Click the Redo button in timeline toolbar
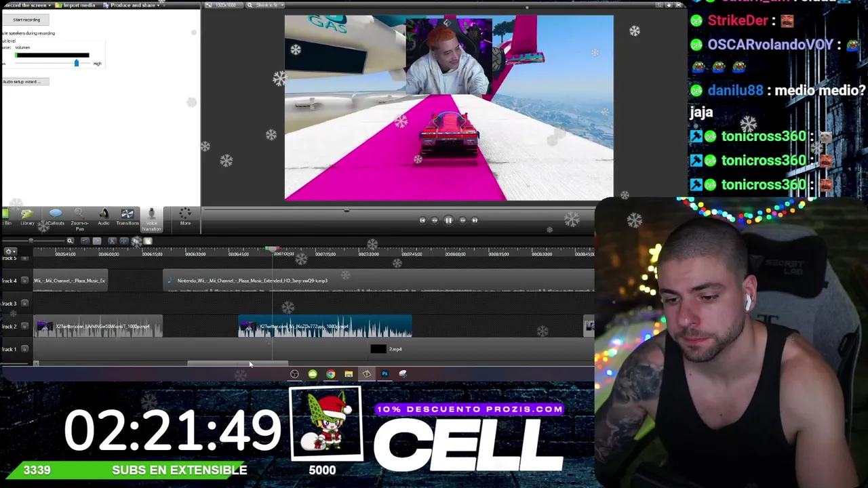 97,241
